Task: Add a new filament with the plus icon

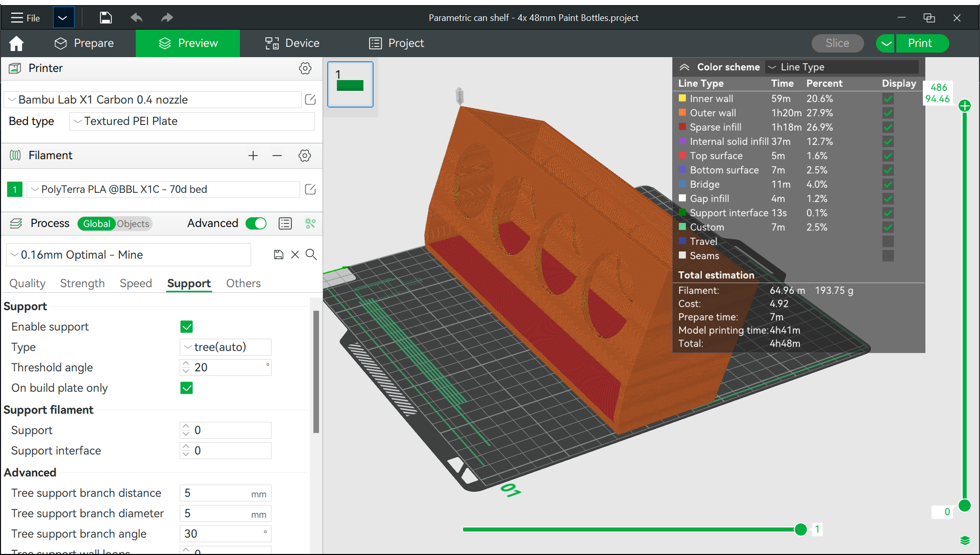Action: point(253,156)
